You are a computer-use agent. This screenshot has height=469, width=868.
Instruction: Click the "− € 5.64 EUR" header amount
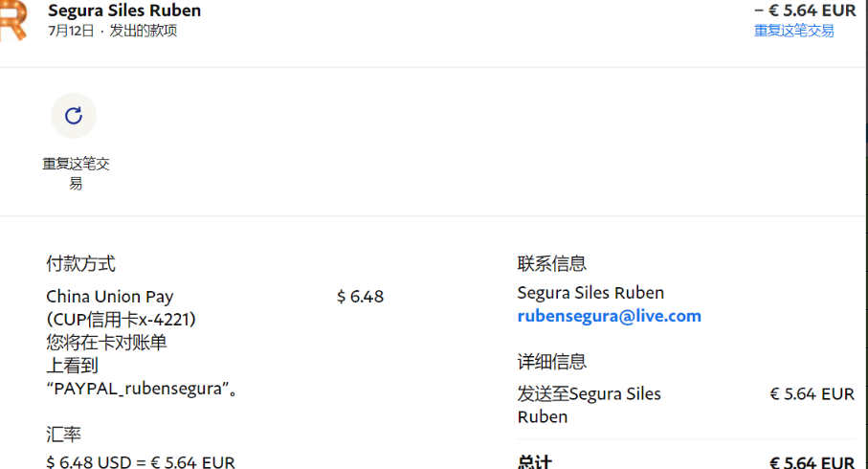click(x=805, y=11)
